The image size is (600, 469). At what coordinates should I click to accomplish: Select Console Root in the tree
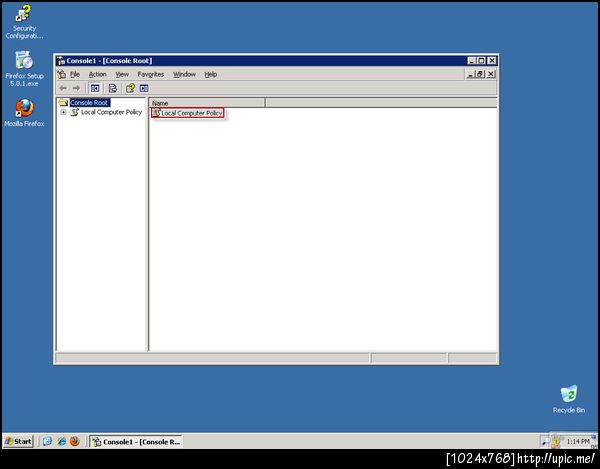point(89,103)
